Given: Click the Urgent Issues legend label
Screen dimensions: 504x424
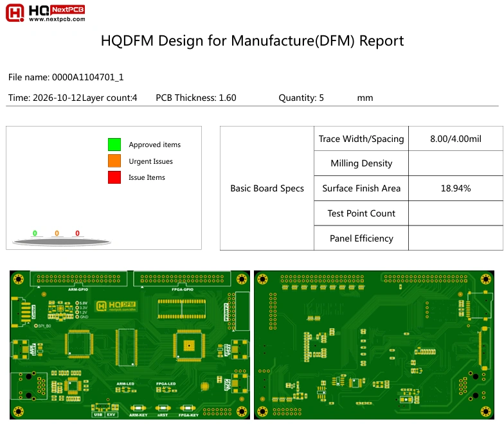Looking at the screenshot, I should tap(150, 161).
